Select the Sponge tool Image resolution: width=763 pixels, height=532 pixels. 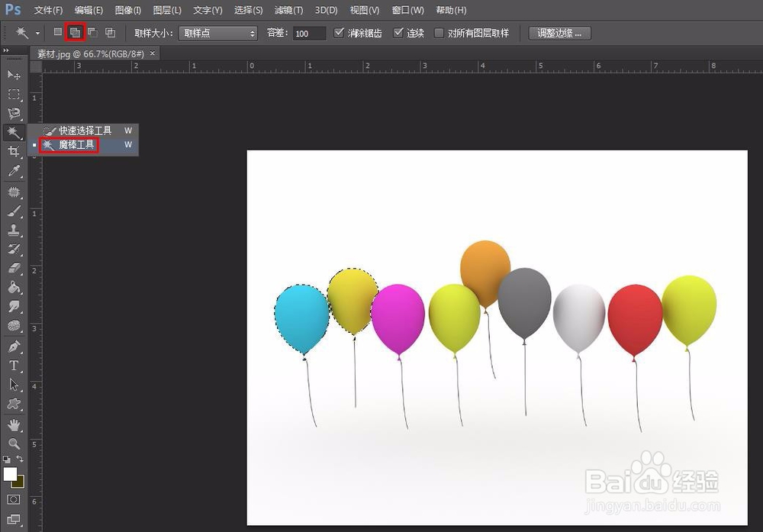coord(14,325)
